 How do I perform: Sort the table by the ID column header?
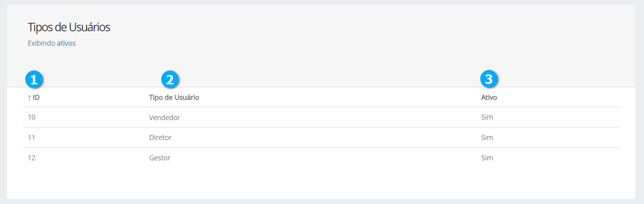36,98
